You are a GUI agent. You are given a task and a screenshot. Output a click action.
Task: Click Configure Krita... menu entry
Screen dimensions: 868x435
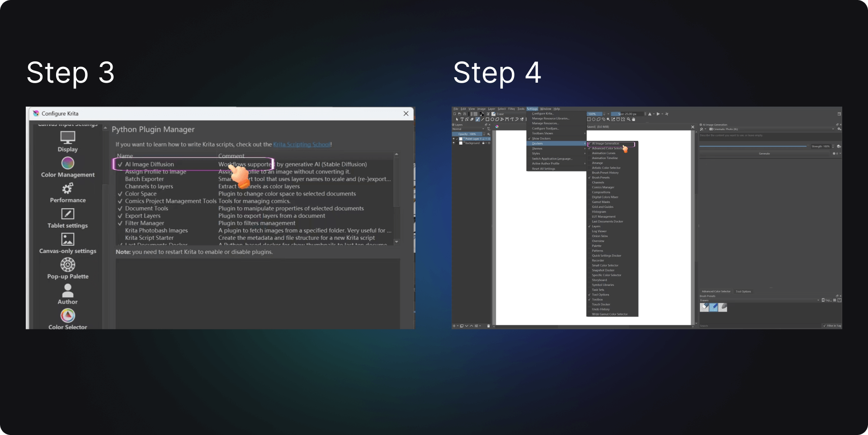(543, 113)
